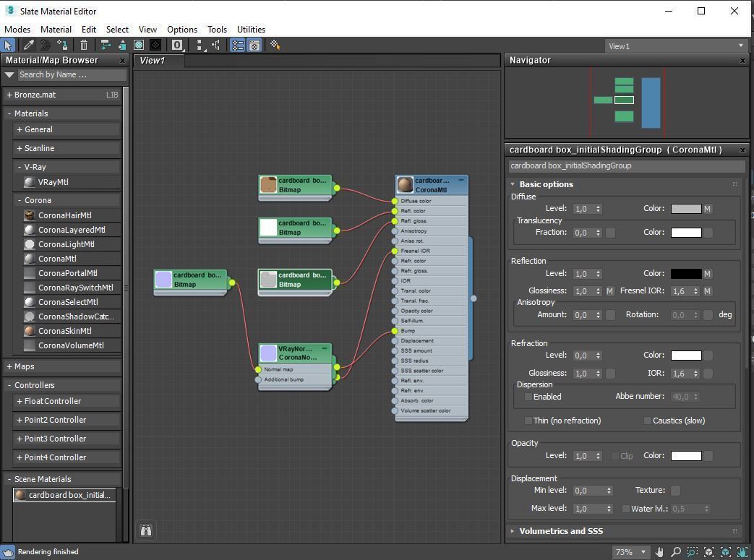Activate the Select tool arrow icon
The height and width of the screenshot is (560, 754).
point(8,46)
